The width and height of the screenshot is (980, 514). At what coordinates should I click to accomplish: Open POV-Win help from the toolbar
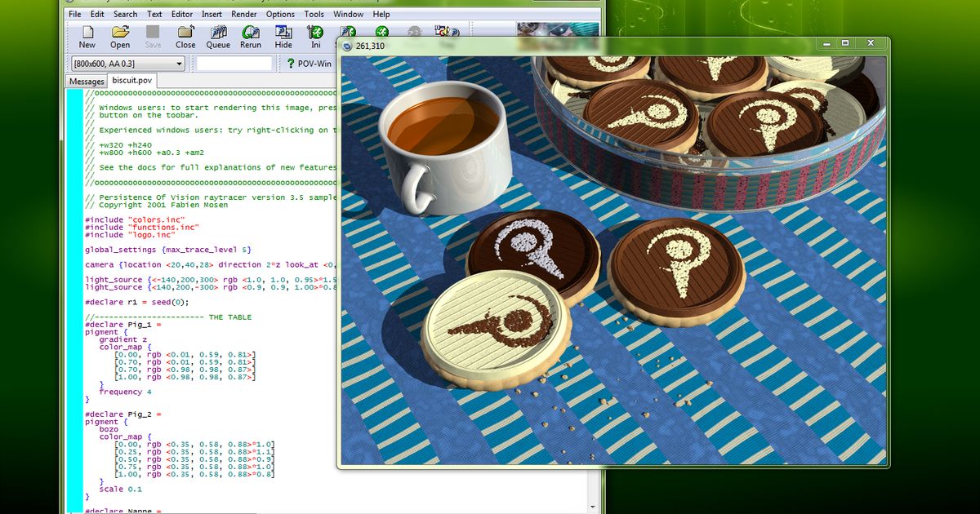pyautogui.click(x=309, y=64)
